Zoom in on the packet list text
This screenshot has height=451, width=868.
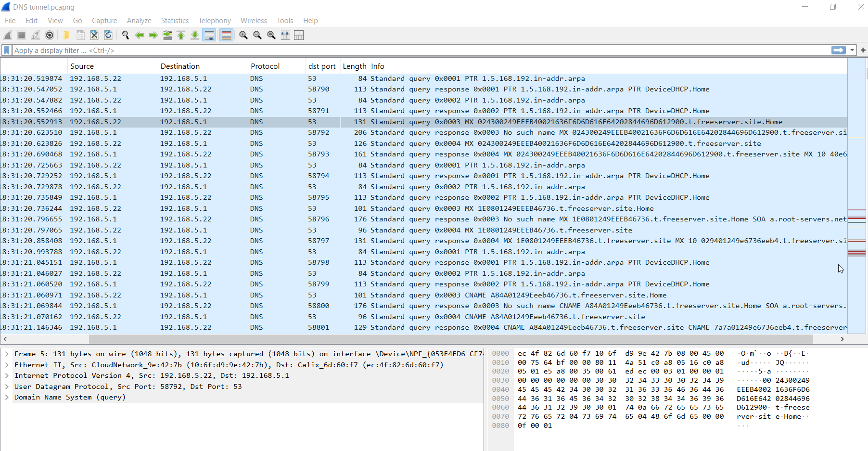[x=243, y=35]
